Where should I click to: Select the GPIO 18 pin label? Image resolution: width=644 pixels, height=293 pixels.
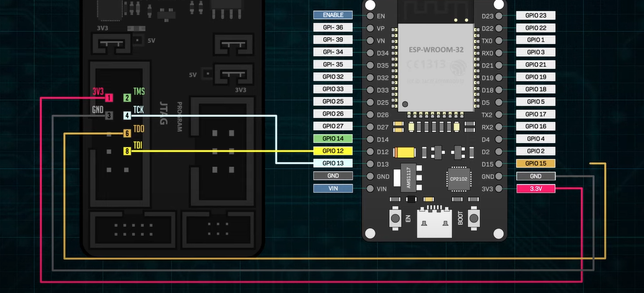pyautogui.click(x=536, y=89)
